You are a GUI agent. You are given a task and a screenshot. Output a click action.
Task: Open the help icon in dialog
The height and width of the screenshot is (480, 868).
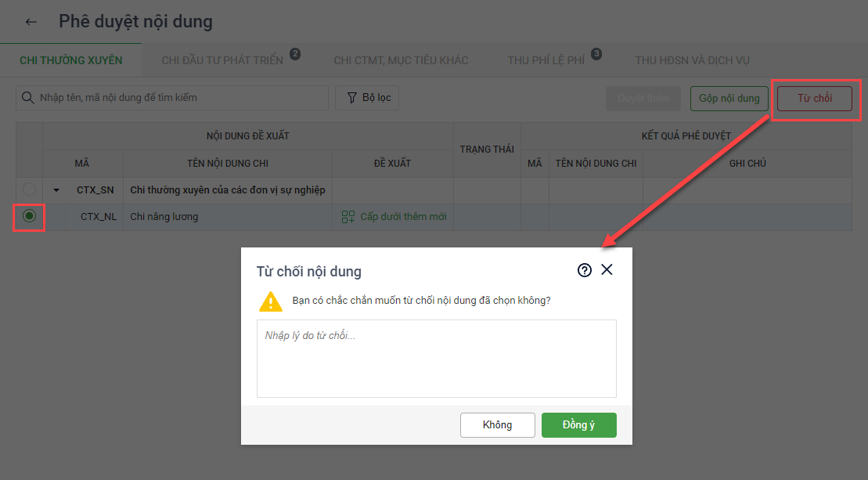585,270
